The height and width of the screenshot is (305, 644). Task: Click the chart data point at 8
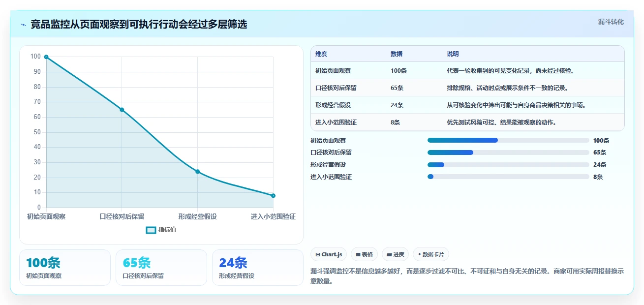pyautogui.click(x=273, y=196)
